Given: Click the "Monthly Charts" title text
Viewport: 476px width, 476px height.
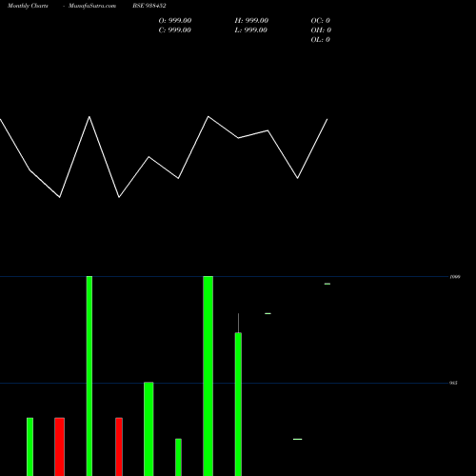Looking at the screenshot, I should point(28,6).
